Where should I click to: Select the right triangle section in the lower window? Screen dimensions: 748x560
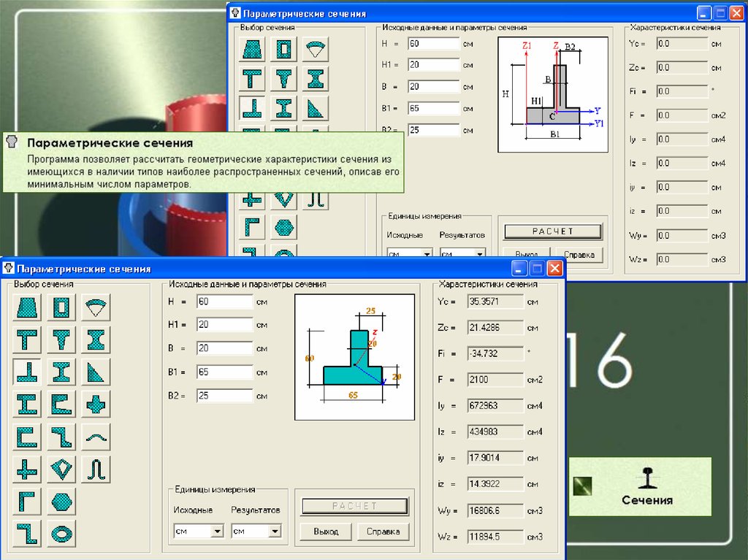click(x=96, y=372)
